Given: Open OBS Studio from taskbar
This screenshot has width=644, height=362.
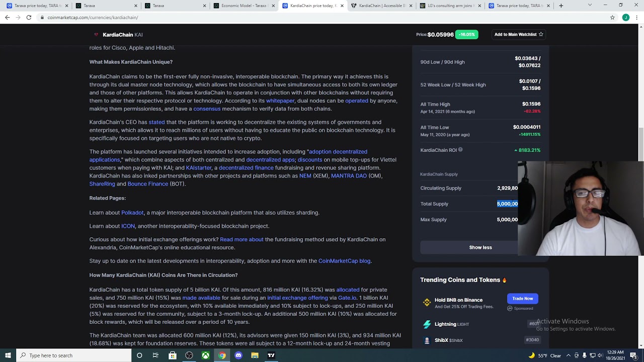Looking at the screenshot, I should (x=189, y=355).
